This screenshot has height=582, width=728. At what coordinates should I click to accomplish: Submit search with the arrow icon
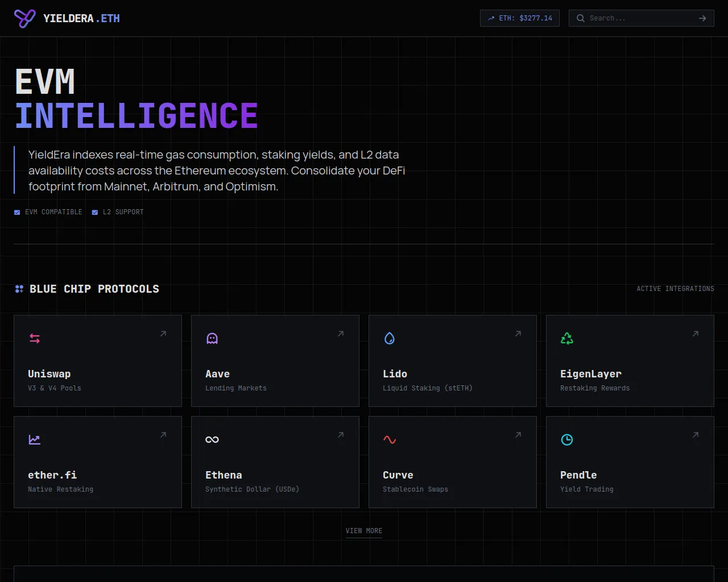click(702, 18)
